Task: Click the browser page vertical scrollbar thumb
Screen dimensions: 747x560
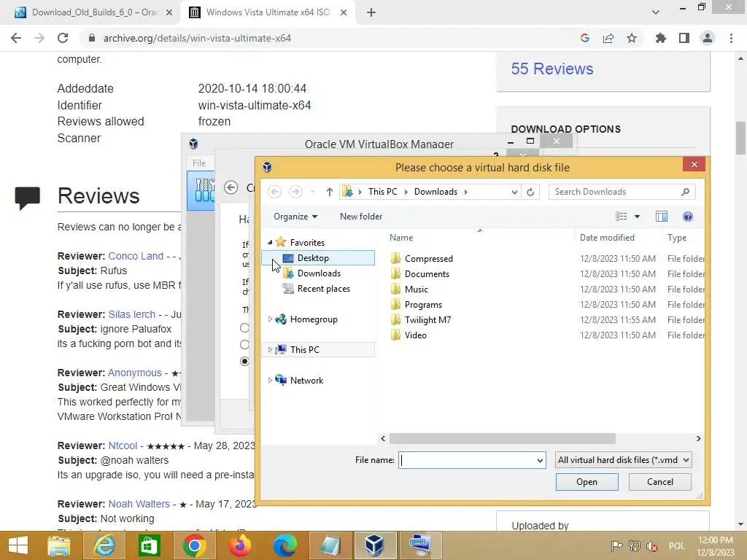Action: 740,138
